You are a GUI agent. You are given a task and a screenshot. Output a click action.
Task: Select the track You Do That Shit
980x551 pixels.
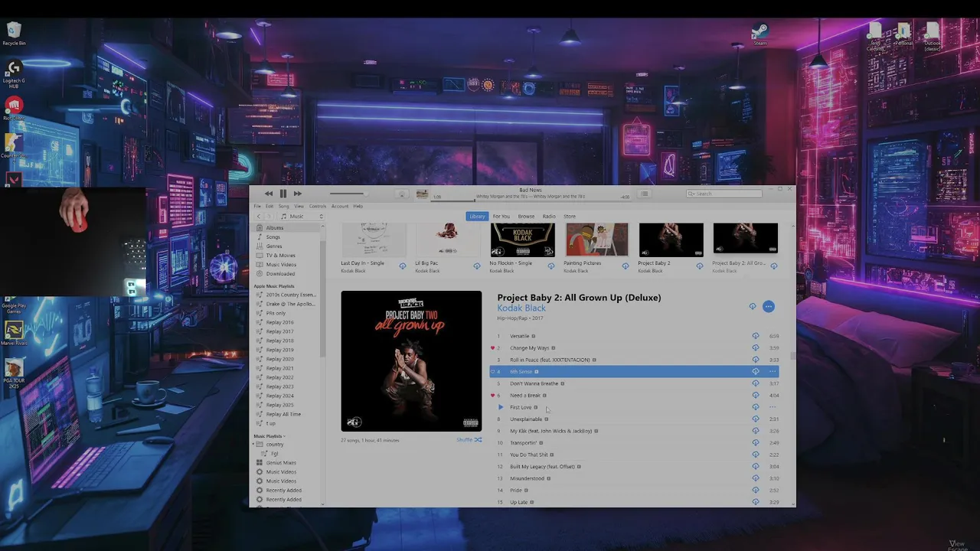[634, 455]
